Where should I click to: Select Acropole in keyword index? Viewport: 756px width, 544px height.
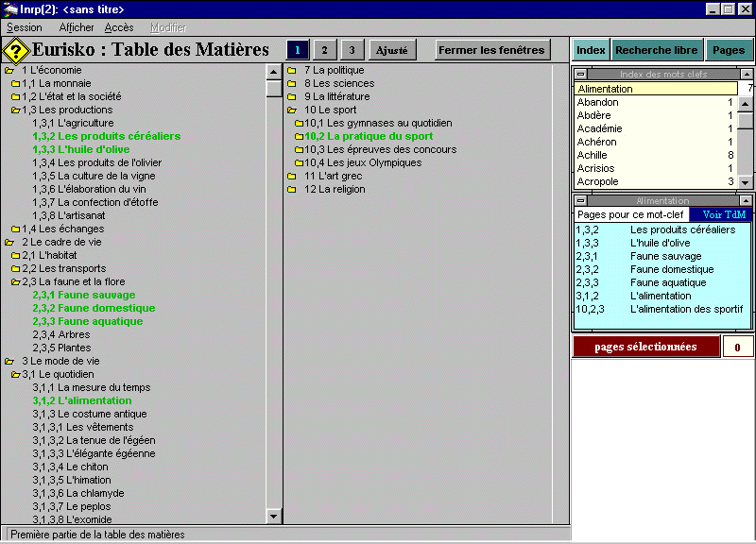tap(655, 181)
